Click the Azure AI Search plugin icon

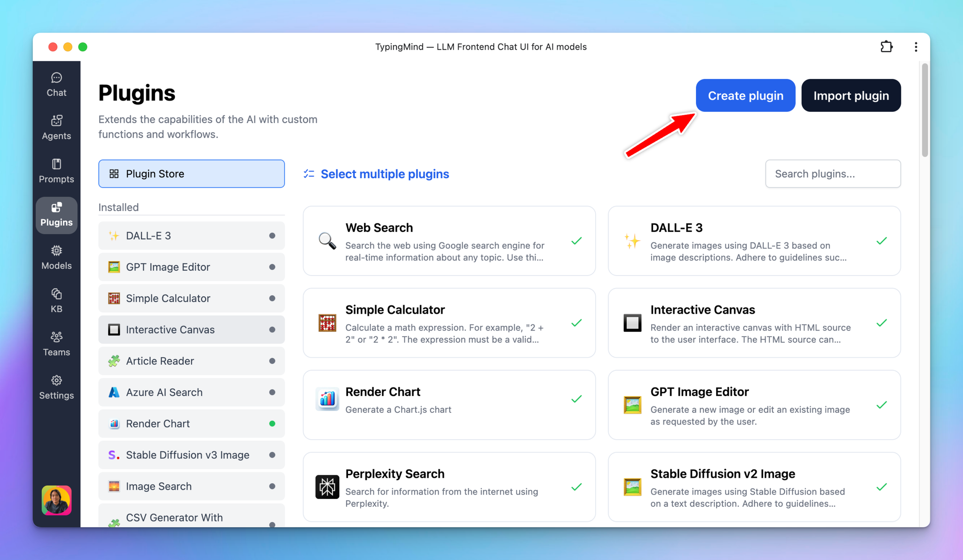pyautogui.click(x=113, y=392)
